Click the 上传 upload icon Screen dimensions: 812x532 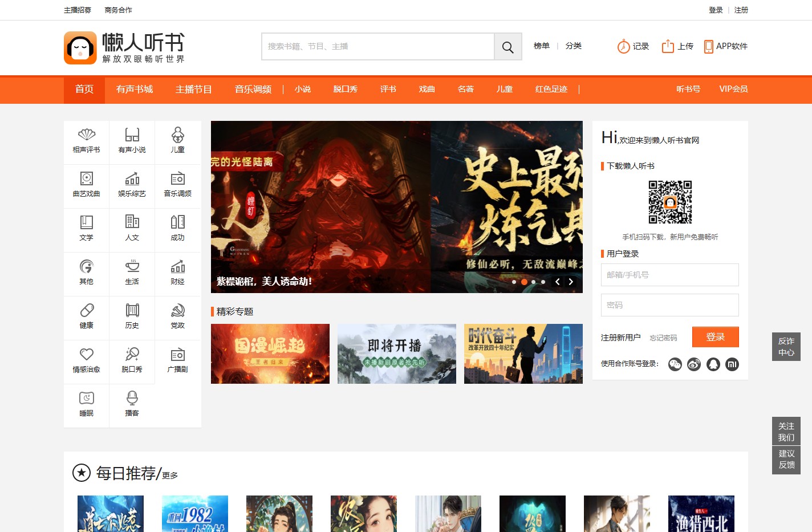coord(668,47)
